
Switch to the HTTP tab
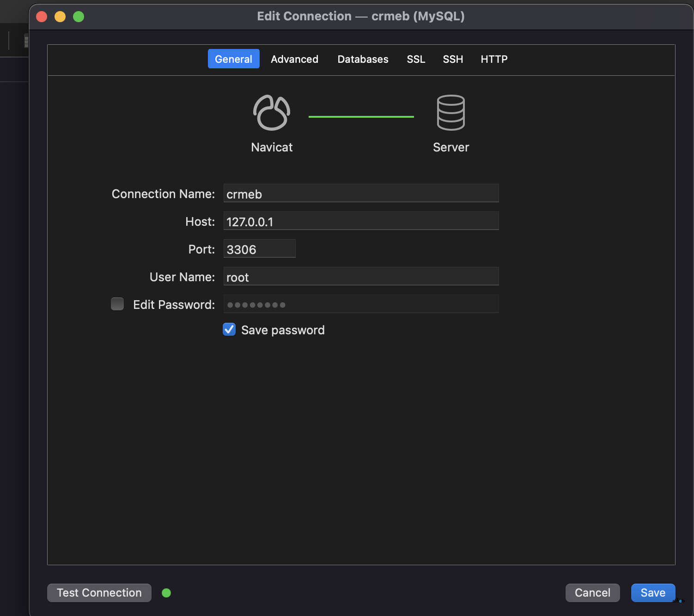pos(494,59)
